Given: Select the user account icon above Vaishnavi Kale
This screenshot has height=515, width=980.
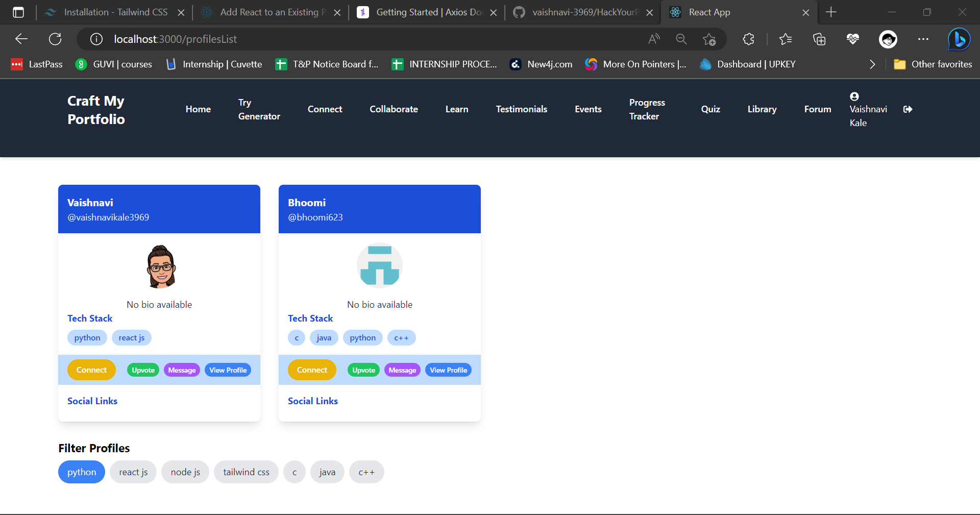Looking at the screenshot, I should [854, 96].
